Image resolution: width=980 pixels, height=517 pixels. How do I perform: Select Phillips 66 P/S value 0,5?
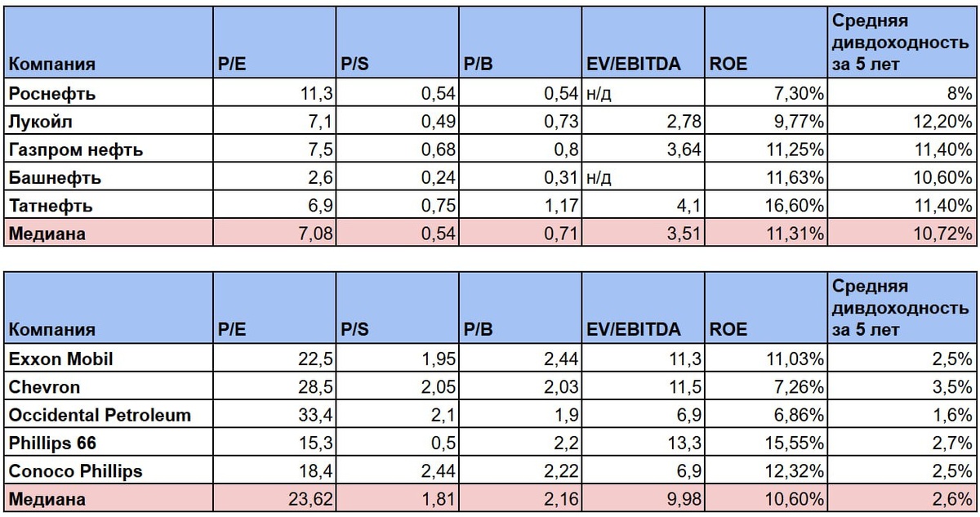[398, 443]
